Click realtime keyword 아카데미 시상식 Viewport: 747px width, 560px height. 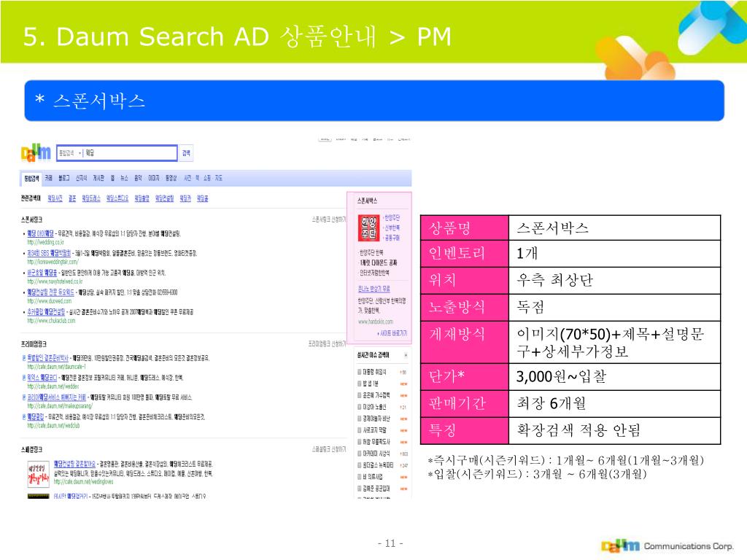376,454
